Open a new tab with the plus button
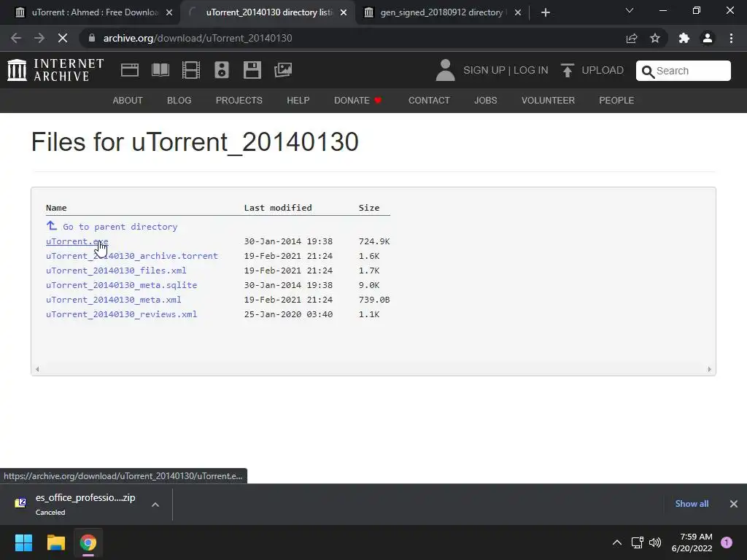 [546, 12]
